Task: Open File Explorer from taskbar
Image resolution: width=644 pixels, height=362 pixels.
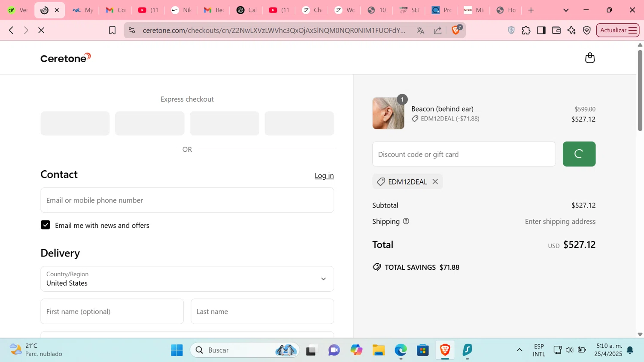Action: tap(378, 350)
